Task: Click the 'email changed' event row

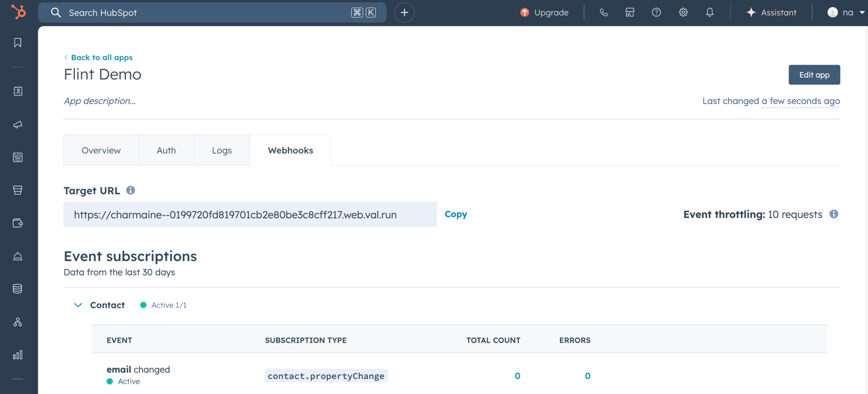Action: click(459, 375)
